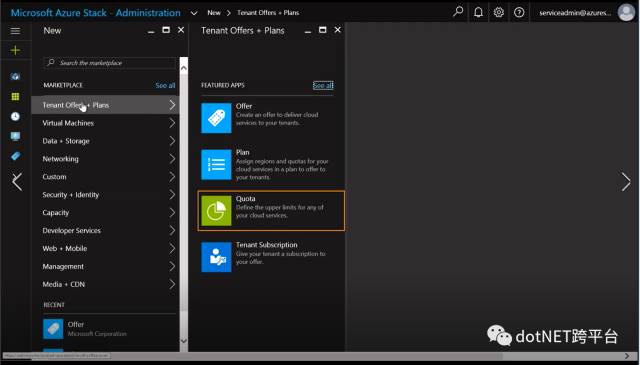Open the search icon in top bar
Screen dimensions: 640x365
458,12
